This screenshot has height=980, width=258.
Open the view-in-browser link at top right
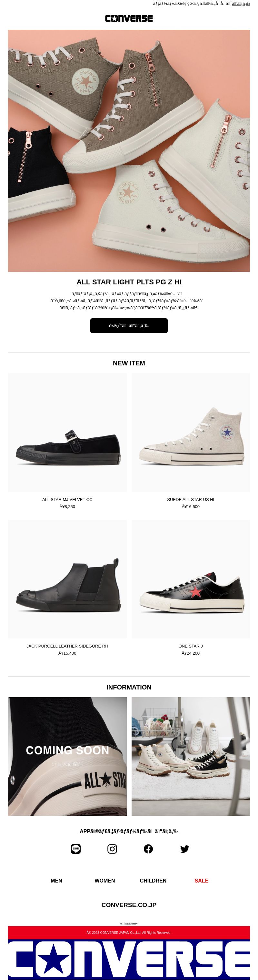tap(241, 4)
